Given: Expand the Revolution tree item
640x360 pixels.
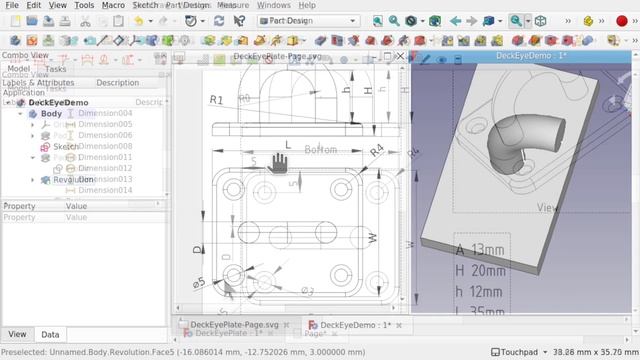Looking at the screenshot, I should [x=33, y=180].
